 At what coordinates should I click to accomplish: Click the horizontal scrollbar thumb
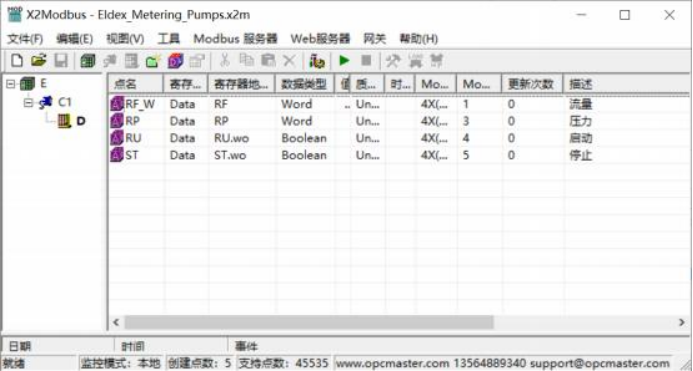pyautogui.click(x=309, y=322)
